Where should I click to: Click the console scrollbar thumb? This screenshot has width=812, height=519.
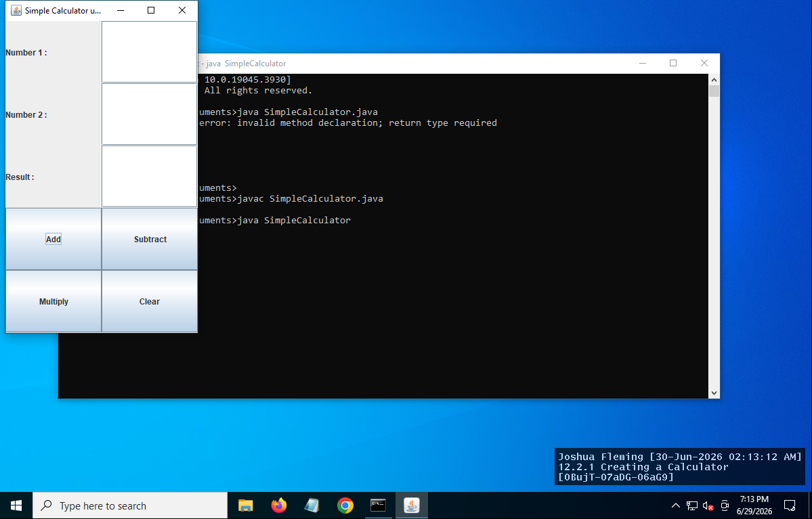click(714, 91)
